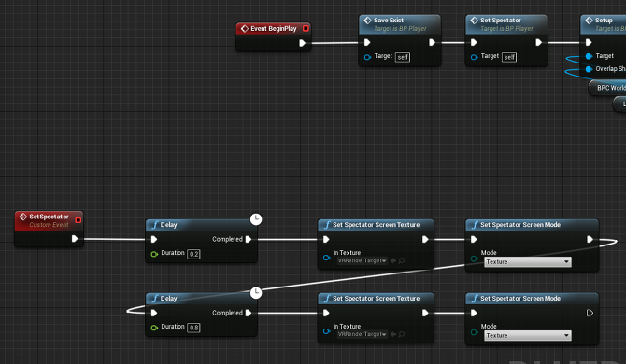Click exec input pin of the 0.2 Delay node
The height and width of the screenshot is (364, 626).
coord(154,239)
